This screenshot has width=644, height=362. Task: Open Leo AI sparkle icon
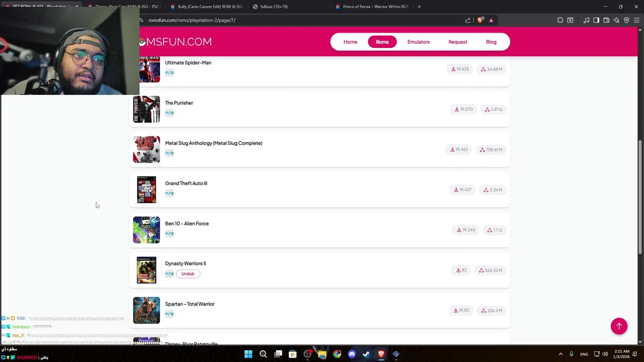616,20
